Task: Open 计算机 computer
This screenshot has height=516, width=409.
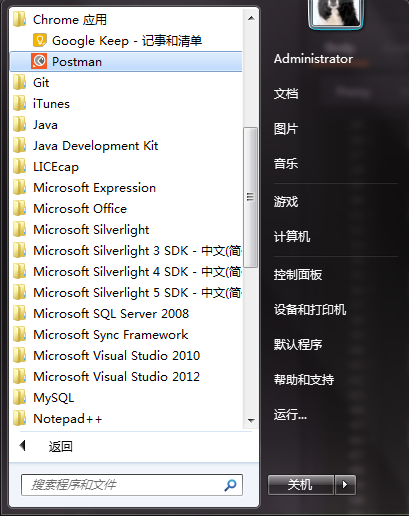Action: tap(292, 237)
